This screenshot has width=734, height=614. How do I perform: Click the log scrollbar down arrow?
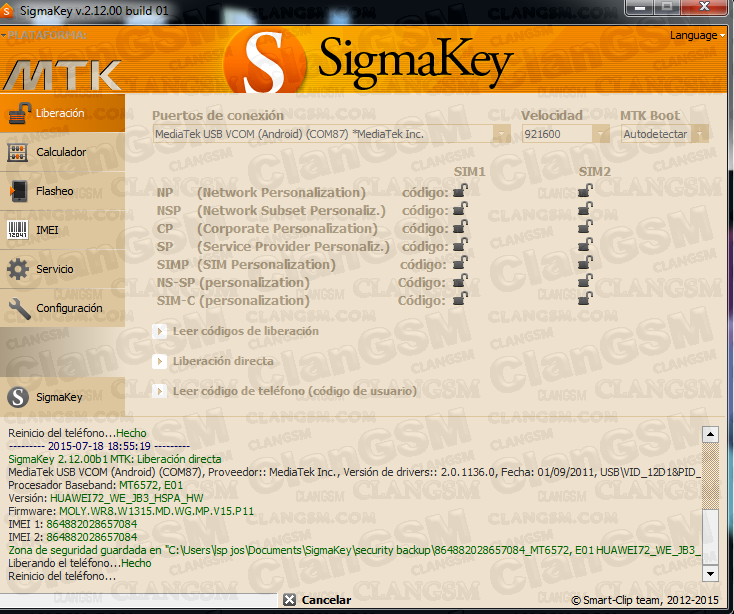(x=710, y=573)
